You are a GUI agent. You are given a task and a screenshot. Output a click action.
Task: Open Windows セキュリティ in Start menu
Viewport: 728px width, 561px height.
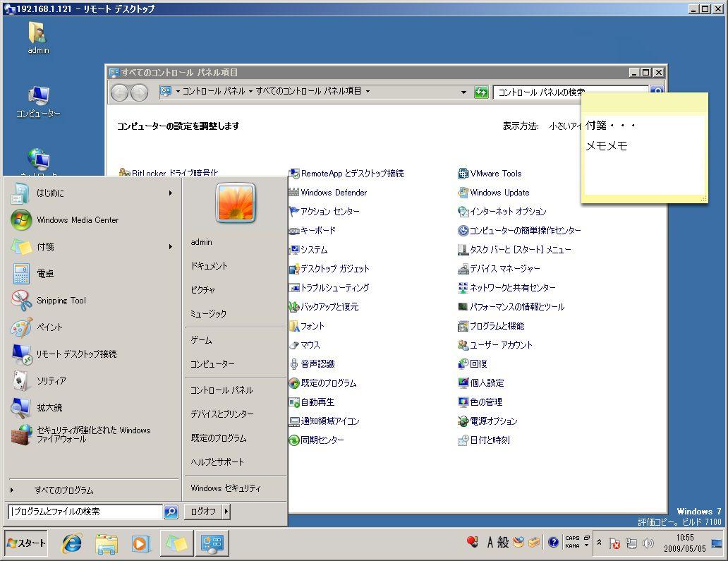pyautogui.click(x=226, y=488)
